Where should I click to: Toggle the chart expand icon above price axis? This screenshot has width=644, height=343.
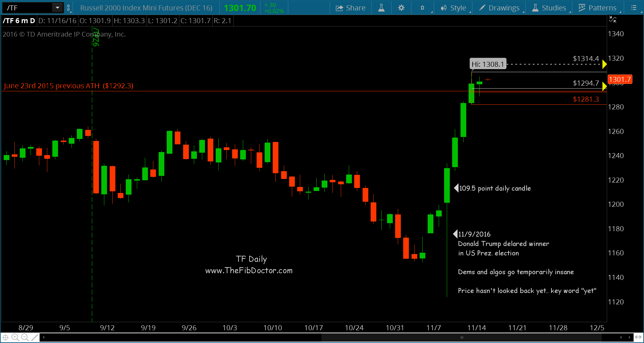pyautogui.click(x=613, y=19)
